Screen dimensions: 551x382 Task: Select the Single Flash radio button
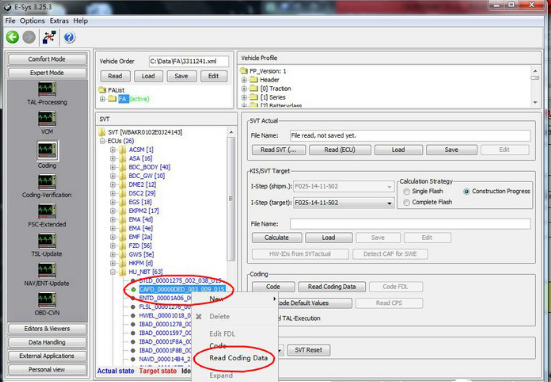[x=407, y=192]
